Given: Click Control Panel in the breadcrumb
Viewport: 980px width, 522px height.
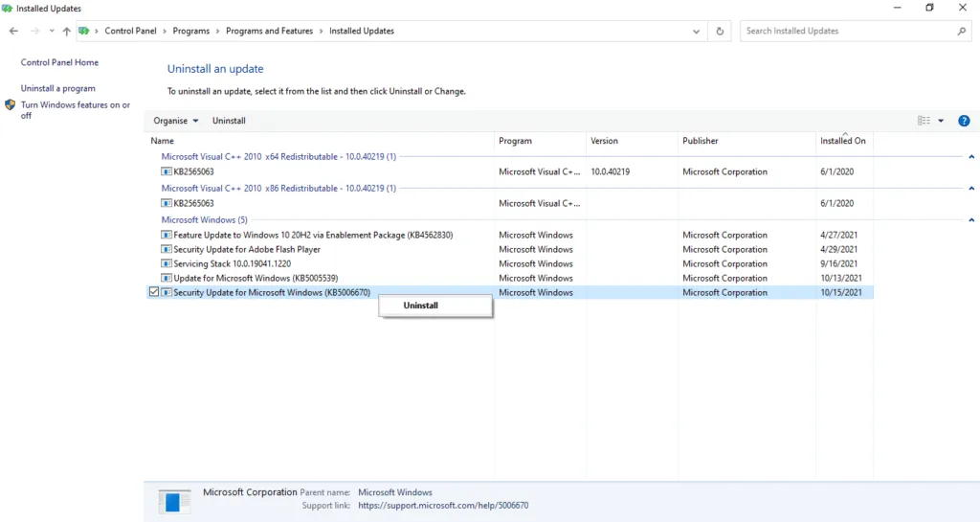Looking at the screenshot, I should [x=130, y=31].
